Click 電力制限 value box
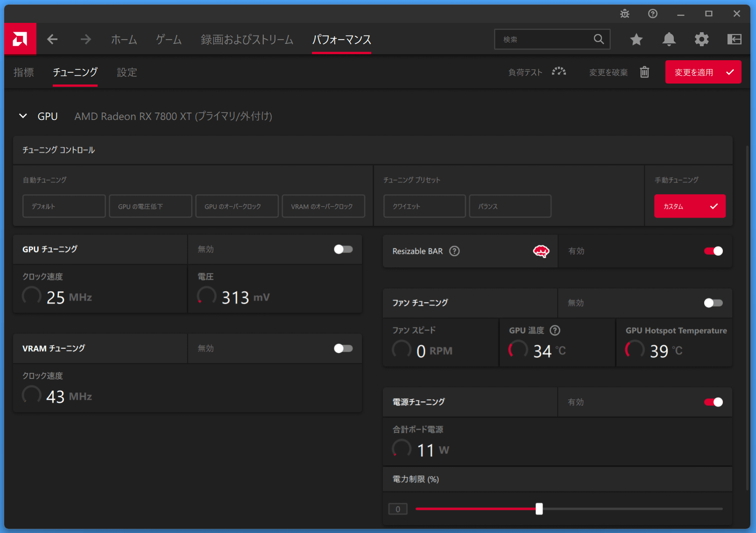 point(398,509)
